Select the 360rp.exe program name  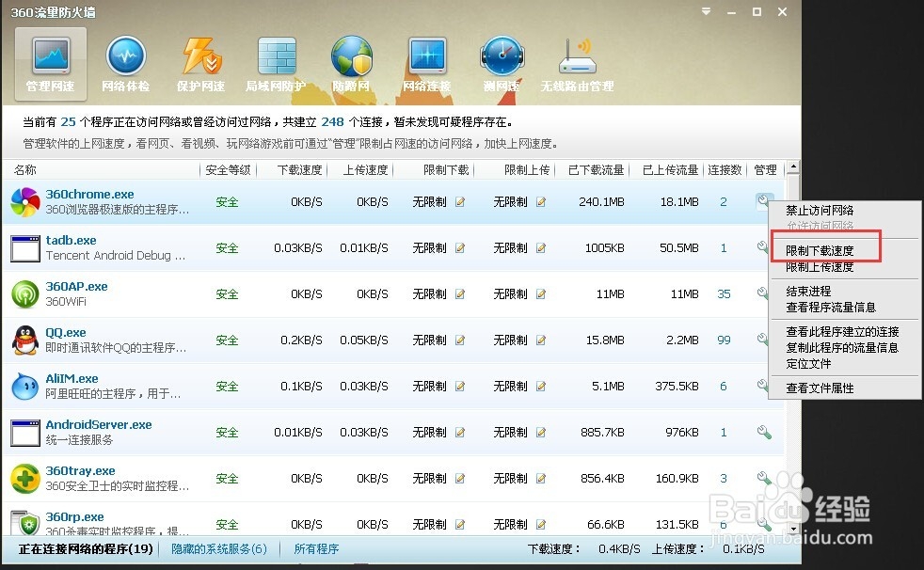coord(75,516)
